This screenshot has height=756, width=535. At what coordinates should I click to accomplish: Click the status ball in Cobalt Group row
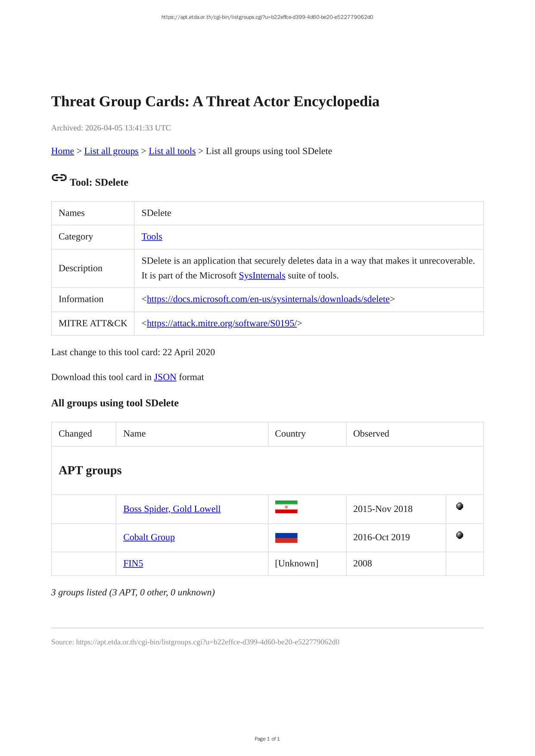tap(460, 535)
